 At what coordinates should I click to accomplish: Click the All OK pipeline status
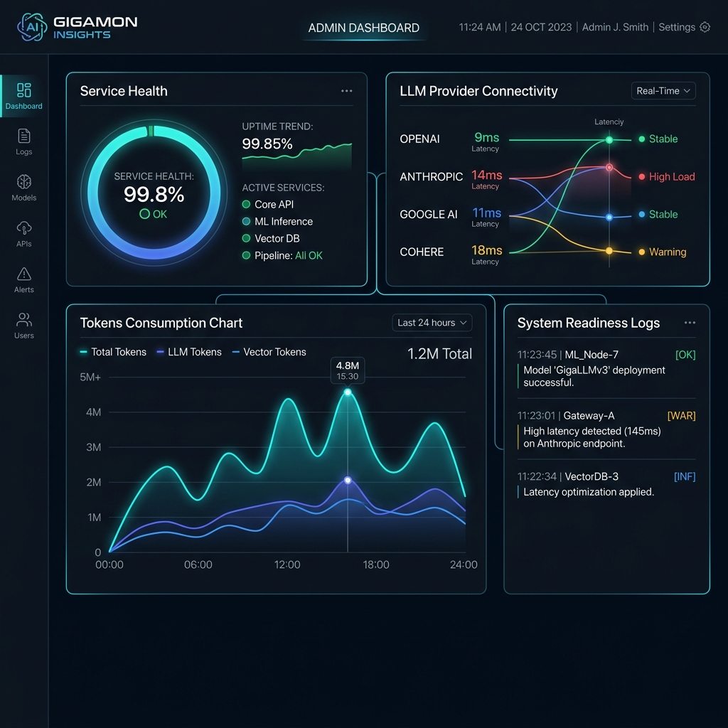309,255
